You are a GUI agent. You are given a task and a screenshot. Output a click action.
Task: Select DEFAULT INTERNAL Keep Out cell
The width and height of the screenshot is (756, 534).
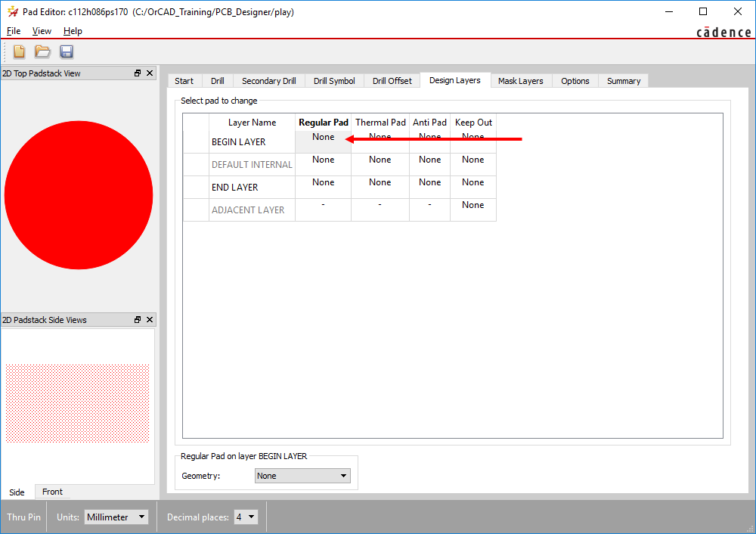coord(473,164)
